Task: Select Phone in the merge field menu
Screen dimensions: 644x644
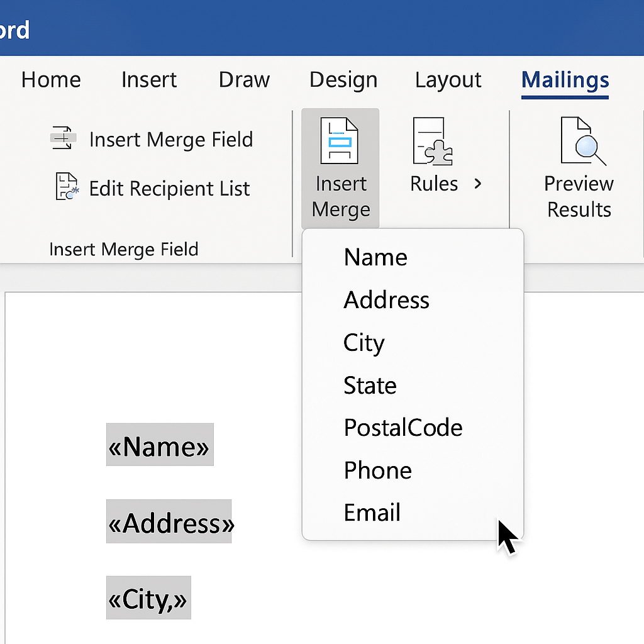Action: pos(377,470)
